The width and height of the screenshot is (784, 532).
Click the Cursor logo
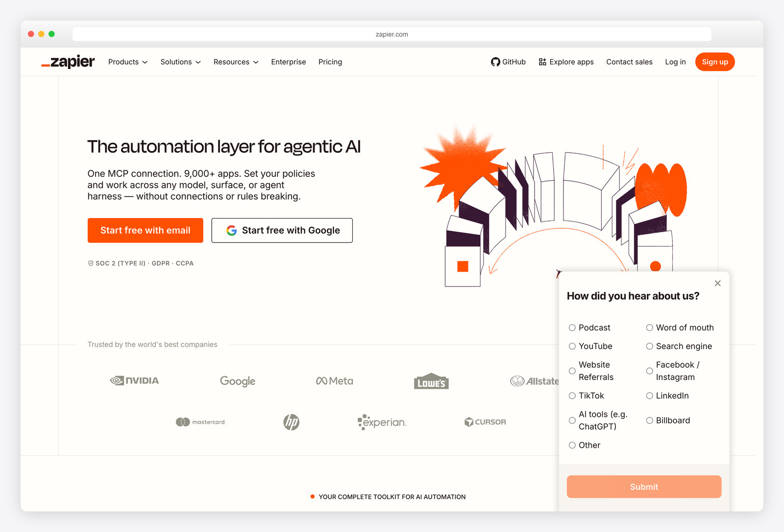485,422
